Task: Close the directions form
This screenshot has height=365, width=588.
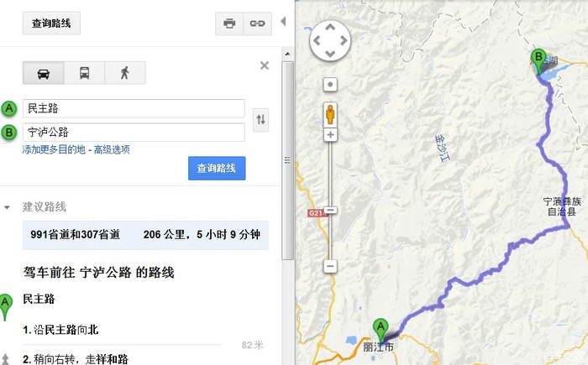Action: point(265,65)
